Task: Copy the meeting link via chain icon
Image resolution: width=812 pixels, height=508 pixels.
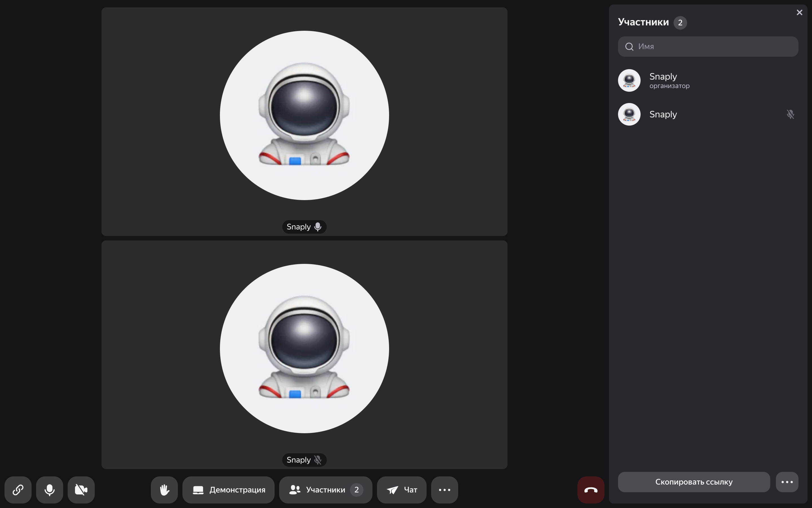Action: point(18,490)
